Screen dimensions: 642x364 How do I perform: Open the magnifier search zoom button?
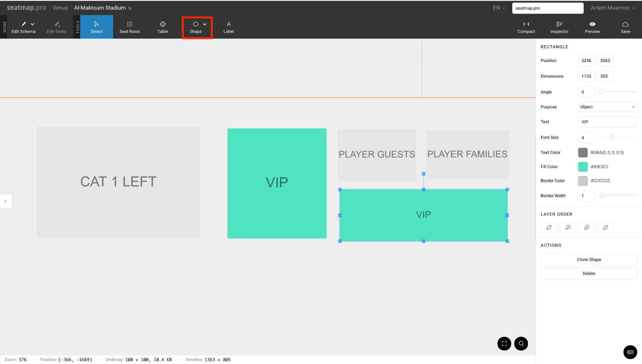pyautogui.click(x=521, y=344)
